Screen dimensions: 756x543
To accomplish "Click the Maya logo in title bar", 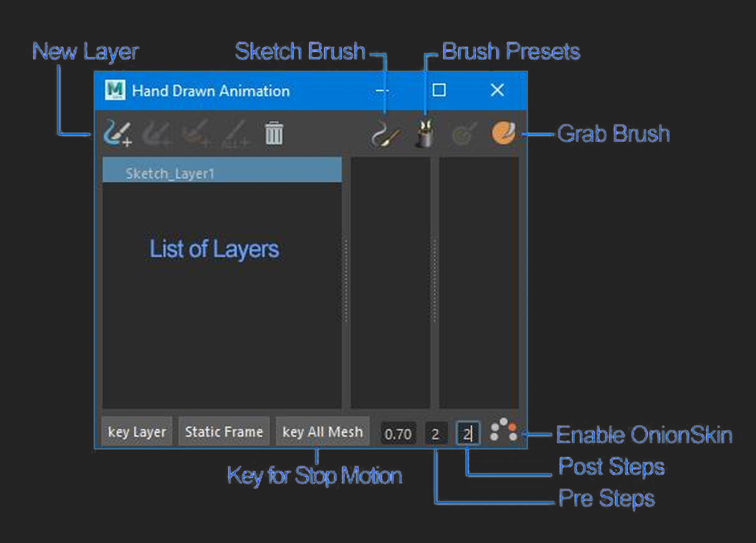I will click(115, 91).
